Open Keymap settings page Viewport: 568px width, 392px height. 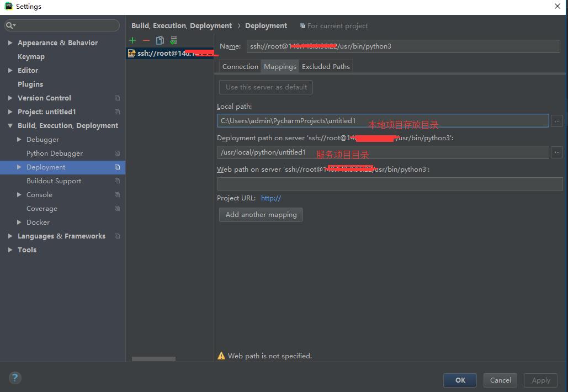(31, 56)
